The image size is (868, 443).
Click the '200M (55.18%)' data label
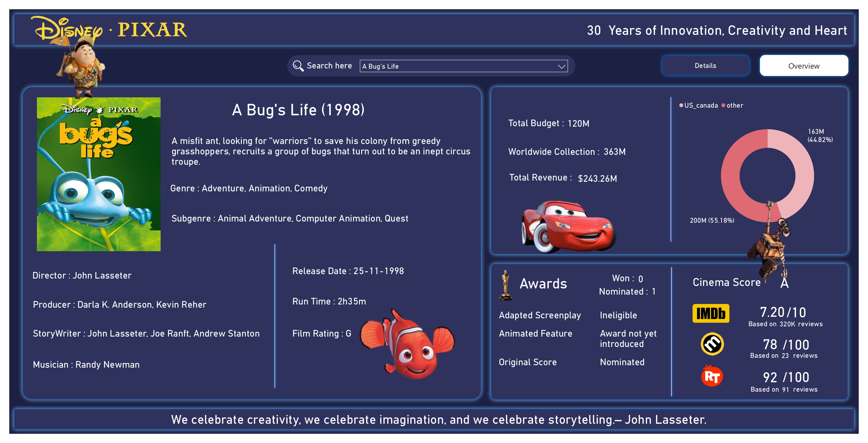point(712,220)
